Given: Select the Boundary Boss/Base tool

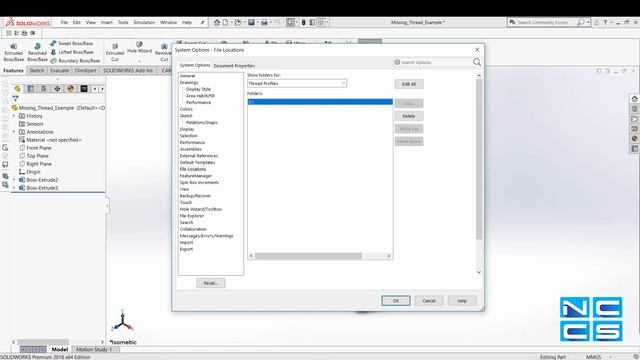Looking at the screenshot, I should [75, 60].
